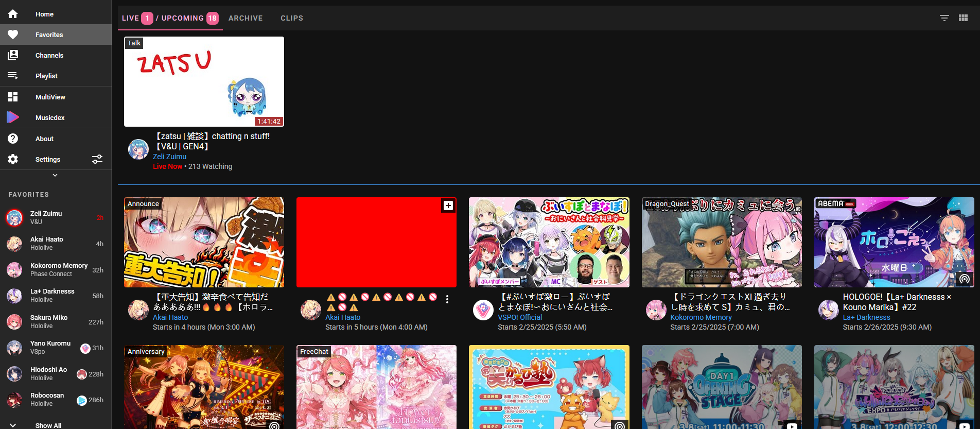Switch to the Clips tab
The width and height of the screenshot is (980, 429).
coord(292,18)
